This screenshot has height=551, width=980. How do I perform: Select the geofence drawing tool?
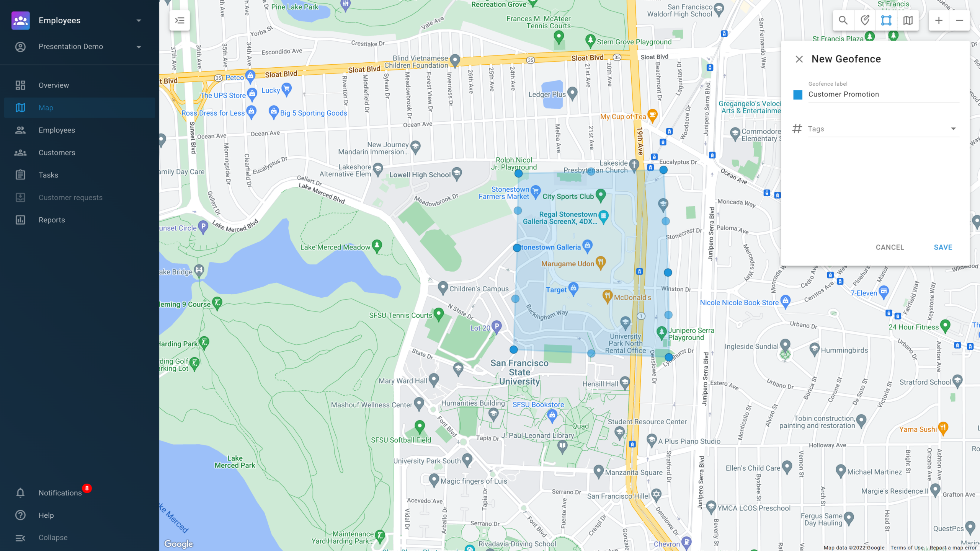coord(887,20)
